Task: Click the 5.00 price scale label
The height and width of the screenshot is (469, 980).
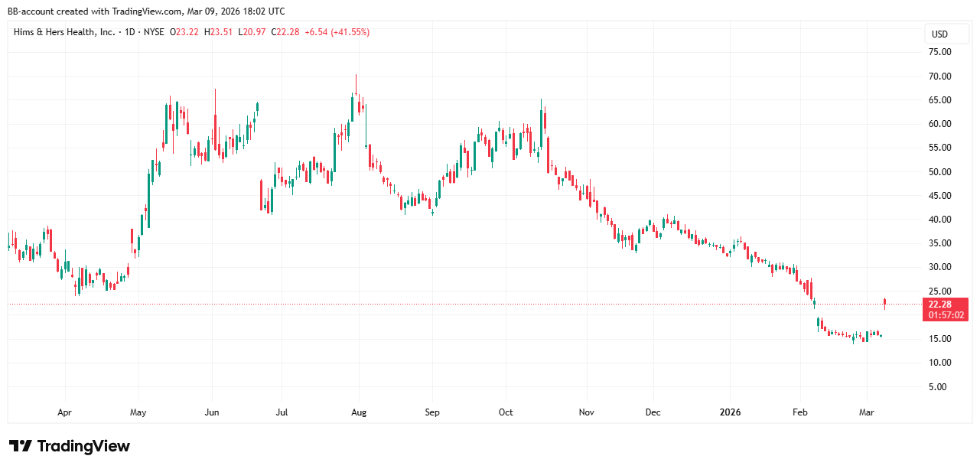Action: coord(943,386)
